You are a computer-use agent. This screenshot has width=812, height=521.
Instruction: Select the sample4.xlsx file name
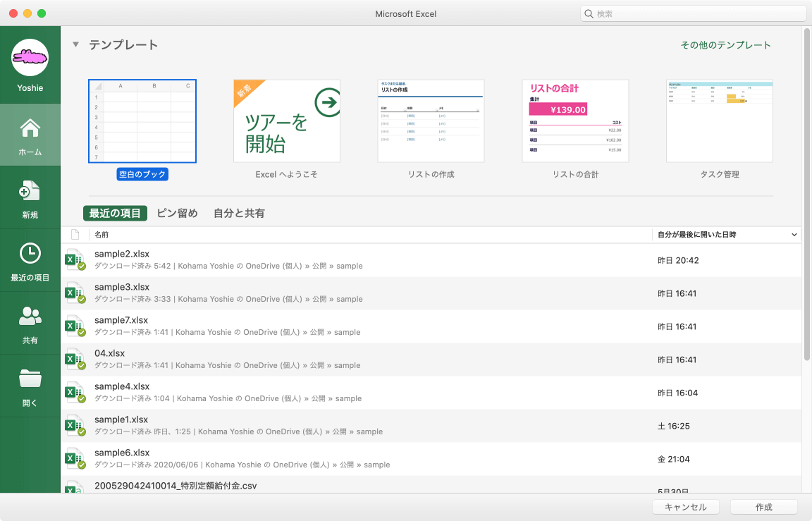click(122, 386)
